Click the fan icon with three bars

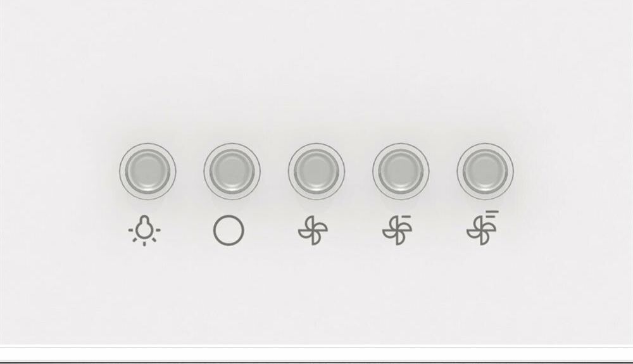(x=482, y=228)
